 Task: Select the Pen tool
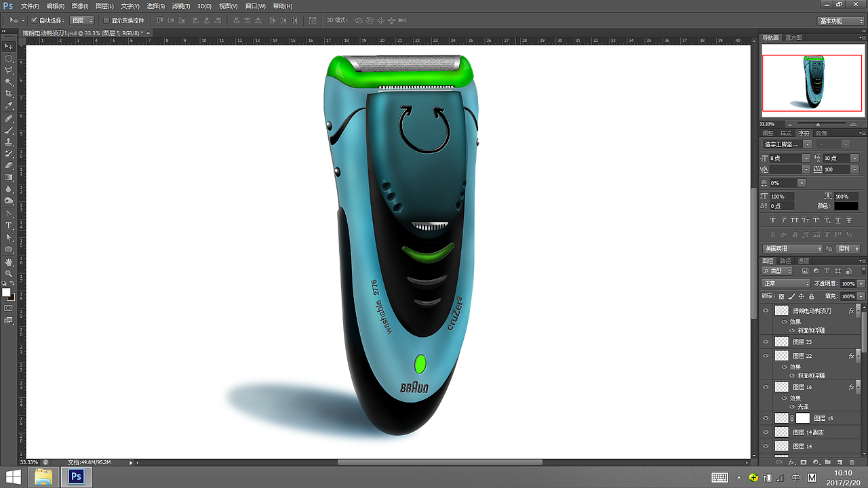[9, 213]
